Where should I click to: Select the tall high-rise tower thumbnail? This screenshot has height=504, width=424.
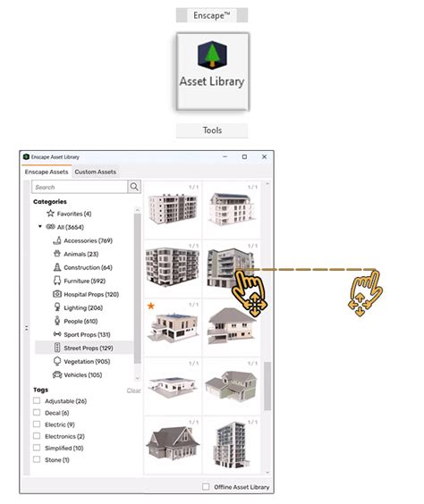tap(232, 445)
